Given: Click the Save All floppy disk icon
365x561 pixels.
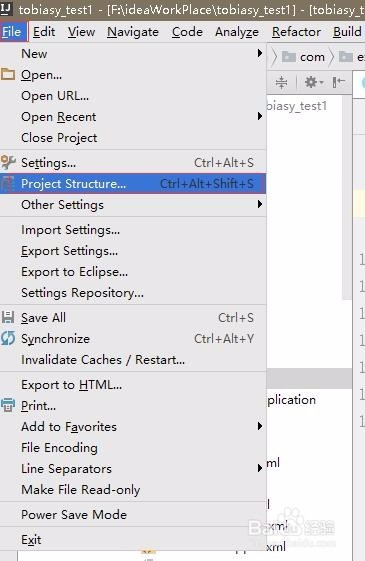Looking at the screenshot, I should click(x=8, y=317).
